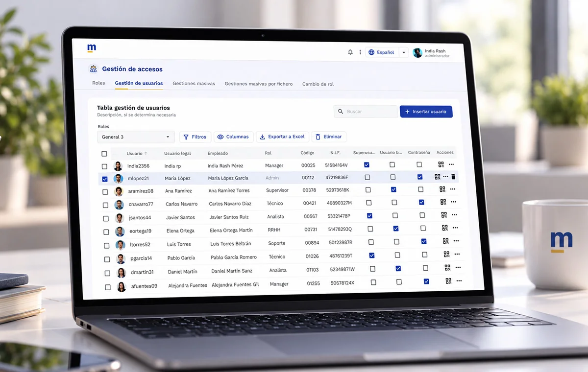The image size is (588, 372).
Task: Open the notifications bell icon
Action: coord(350,52)
